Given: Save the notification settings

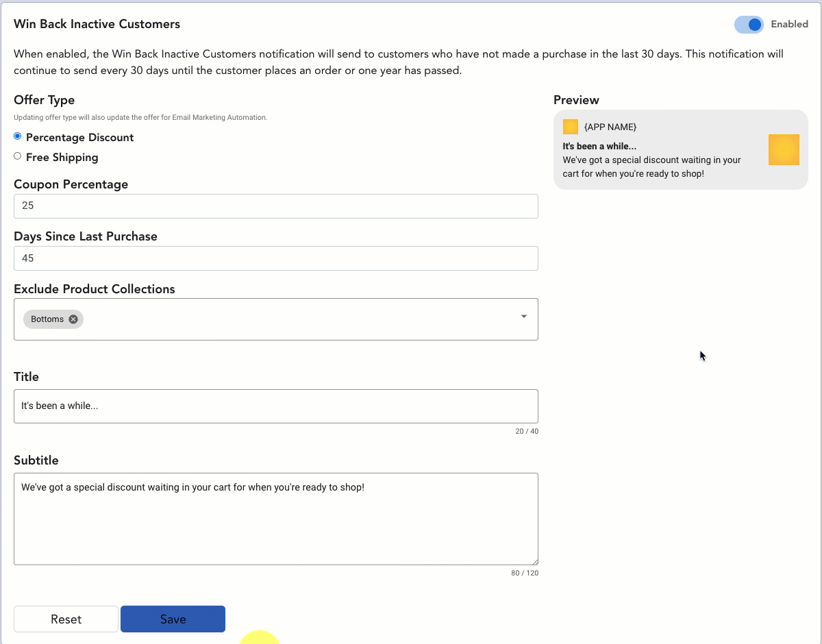Looking at the screenshot, I should [173, 619].
